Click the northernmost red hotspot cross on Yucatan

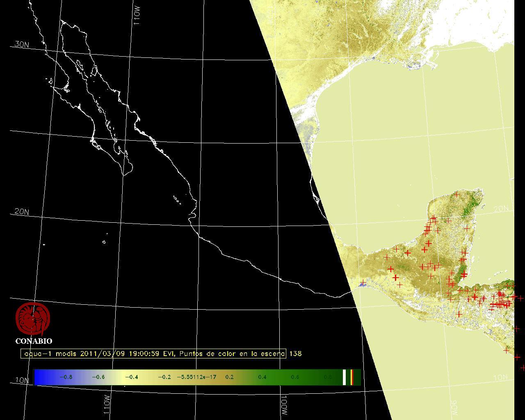pyautogui.click(x=457, y=195)
